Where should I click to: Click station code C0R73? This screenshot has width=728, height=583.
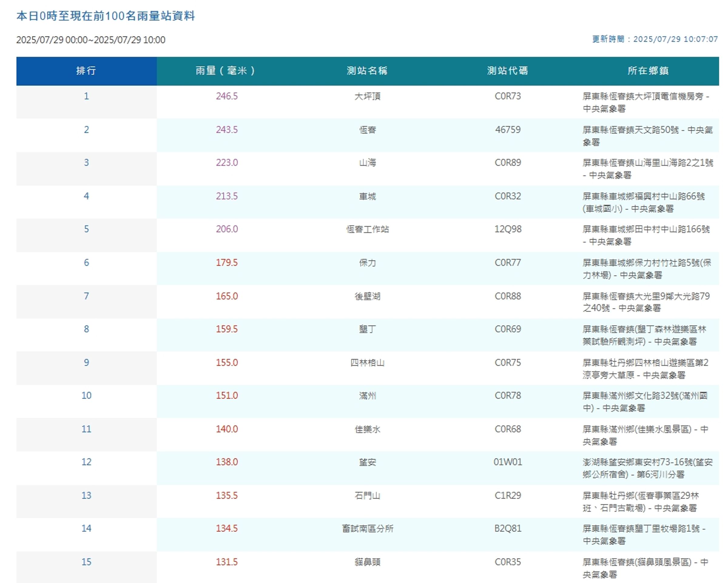tap(507, 96)
